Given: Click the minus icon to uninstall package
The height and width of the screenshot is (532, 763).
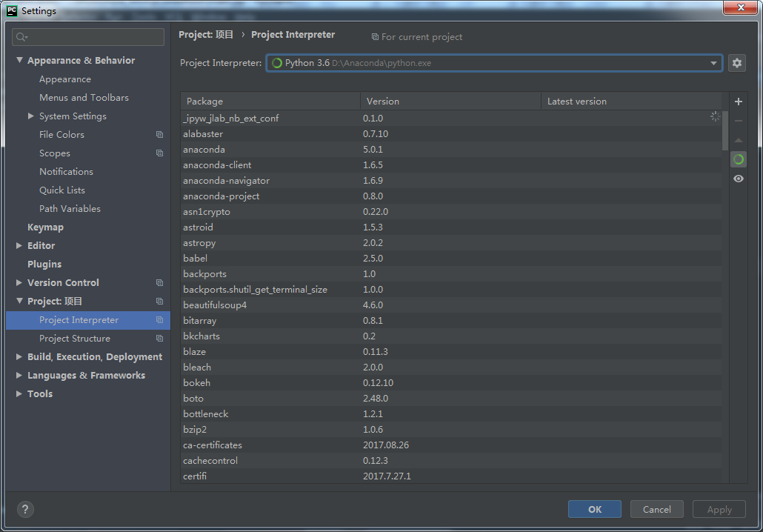Looking at the screenshot, I should (x=738, y=121).
